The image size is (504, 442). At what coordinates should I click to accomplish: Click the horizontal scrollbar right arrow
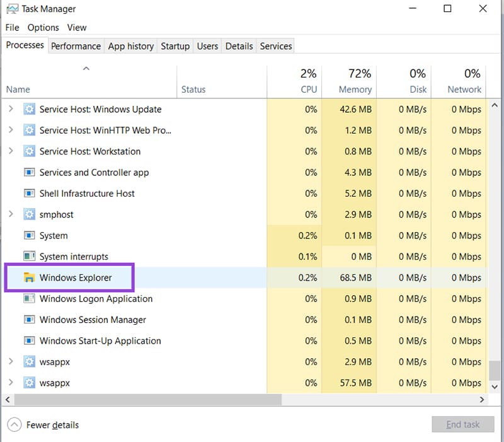[481, 400]
